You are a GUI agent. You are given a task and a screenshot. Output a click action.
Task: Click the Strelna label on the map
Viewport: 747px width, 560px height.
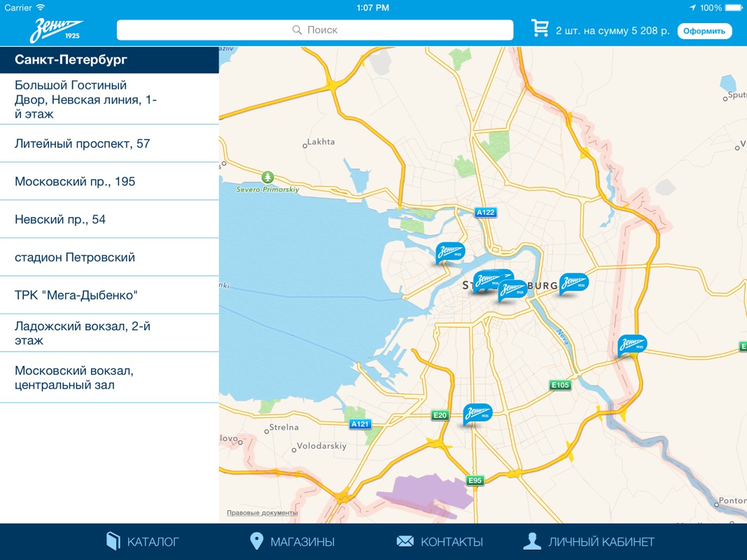tap(284, 427)
